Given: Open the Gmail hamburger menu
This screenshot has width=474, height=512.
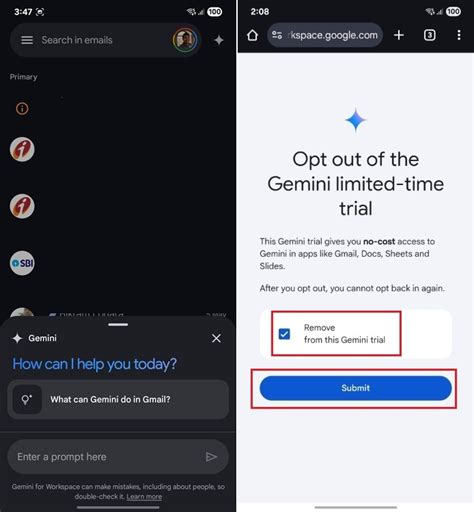Looking at the screenshot, I should pyautogui.click(x=27, y=40).
